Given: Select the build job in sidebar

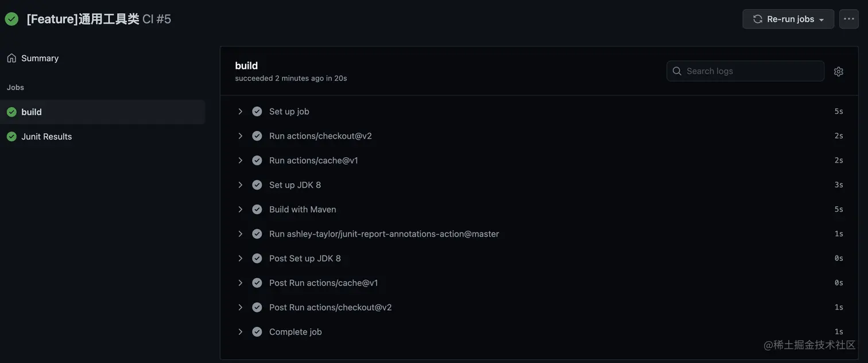Looking at the screenshot, I should tap(32, 112).
